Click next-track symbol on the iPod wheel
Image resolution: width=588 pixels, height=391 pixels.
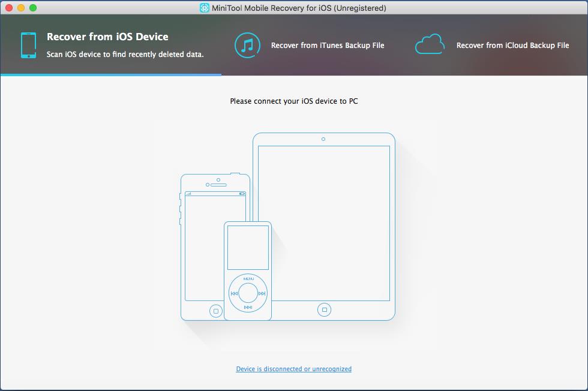click(x=262, y=293)
